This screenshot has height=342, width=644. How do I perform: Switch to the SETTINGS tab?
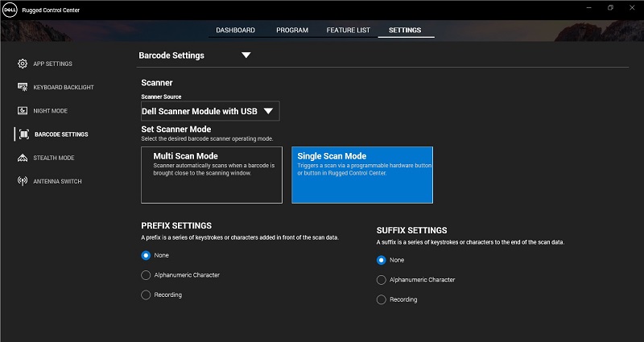tap(405, 30)
